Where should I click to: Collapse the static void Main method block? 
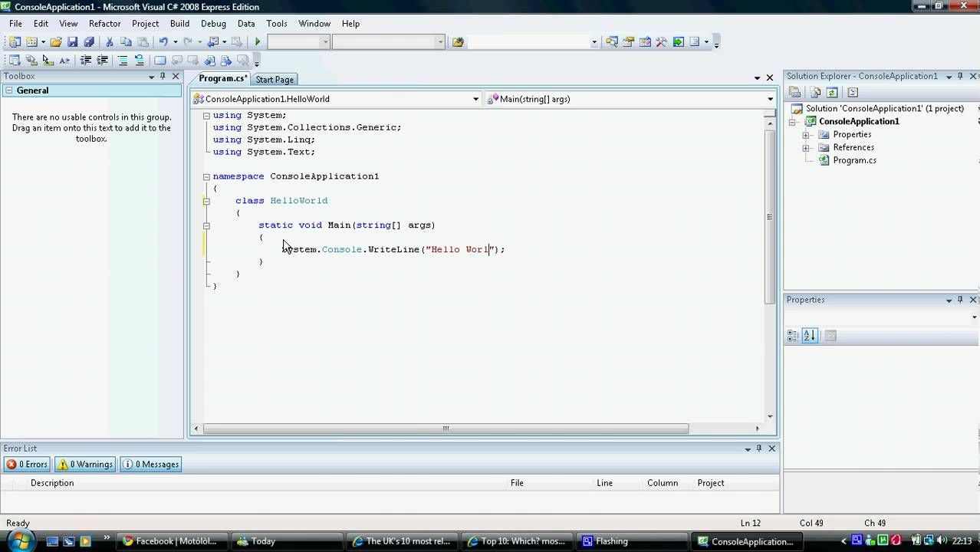click(206, 225)
